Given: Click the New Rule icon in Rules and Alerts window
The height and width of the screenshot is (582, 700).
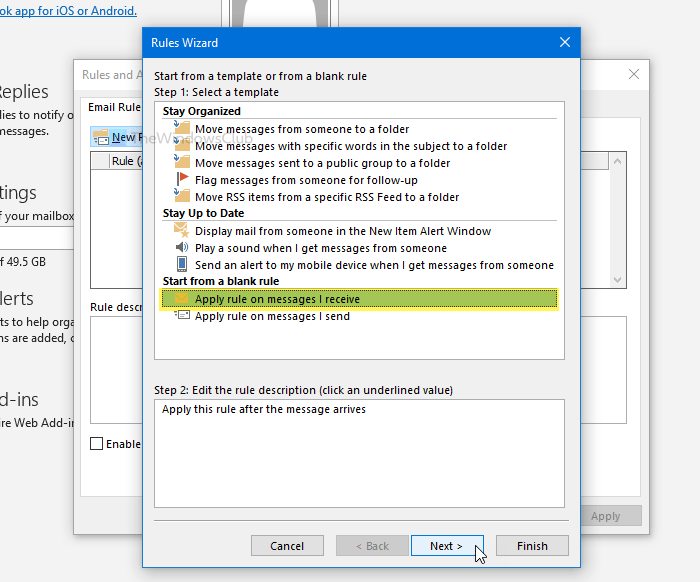Looking at the screenshot, I should pyautogui.click(x=101, y=137).
